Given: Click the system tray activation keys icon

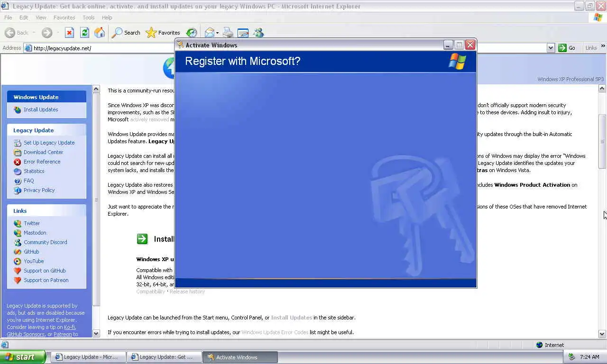Looking at the screenshot, I should [571, 357].
